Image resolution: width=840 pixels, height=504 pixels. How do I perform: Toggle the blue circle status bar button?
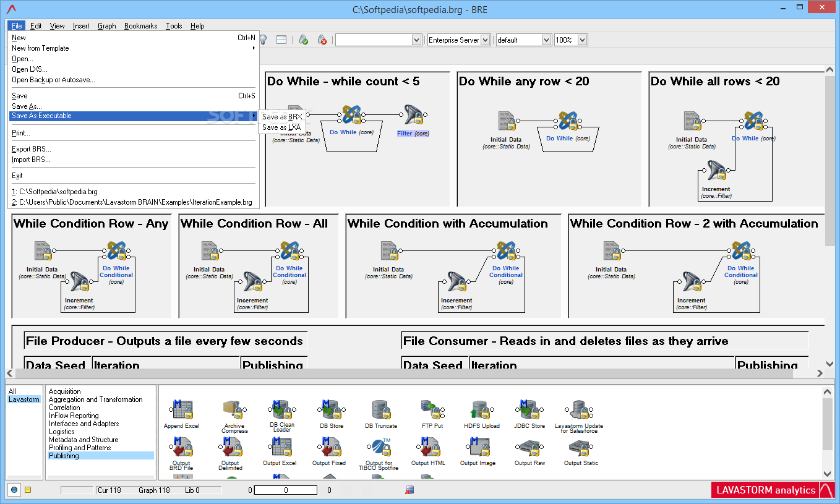click(x=15, y=490)
